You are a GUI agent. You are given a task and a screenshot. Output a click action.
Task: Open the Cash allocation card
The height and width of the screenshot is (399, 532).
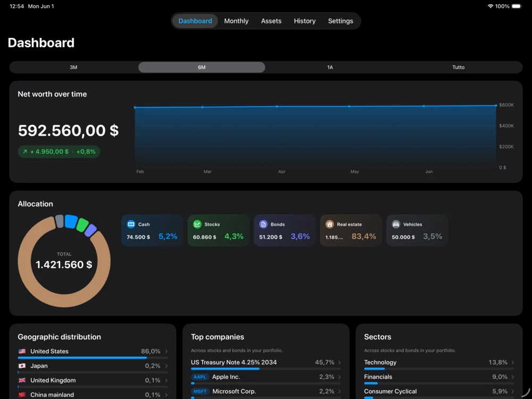[152, 230]
